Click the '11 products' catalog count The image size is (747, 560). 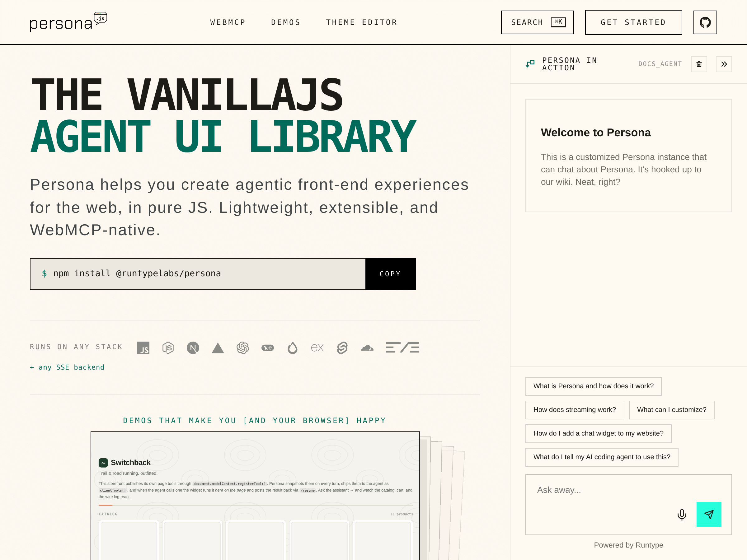pos(402,514)
